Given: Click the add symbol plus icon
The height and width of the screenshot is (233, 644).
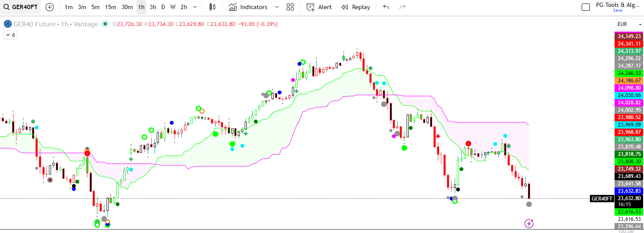Looking at the screenshot, I should click(50, 7).
